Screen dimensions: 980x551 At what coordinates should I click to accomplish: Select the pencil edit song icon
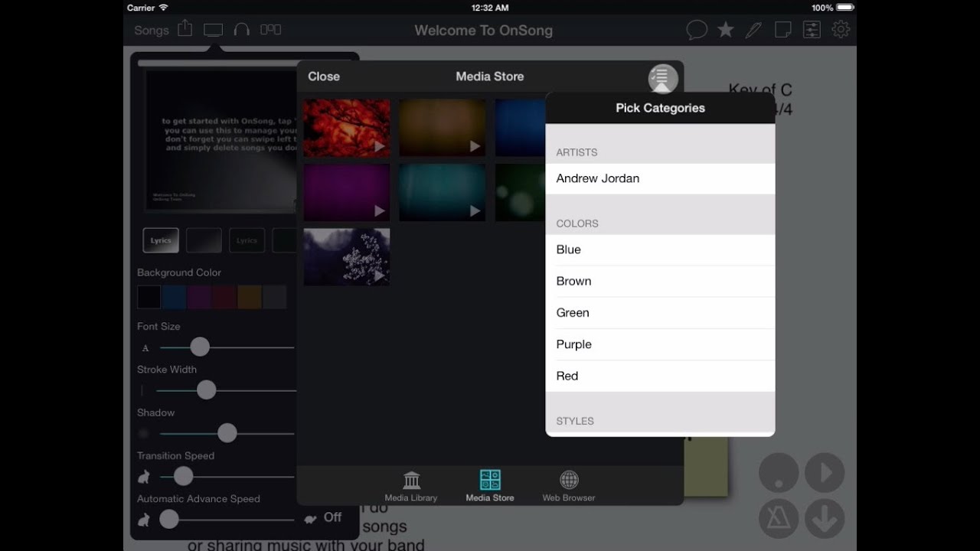pyautogui.click(x=753, y=30)
